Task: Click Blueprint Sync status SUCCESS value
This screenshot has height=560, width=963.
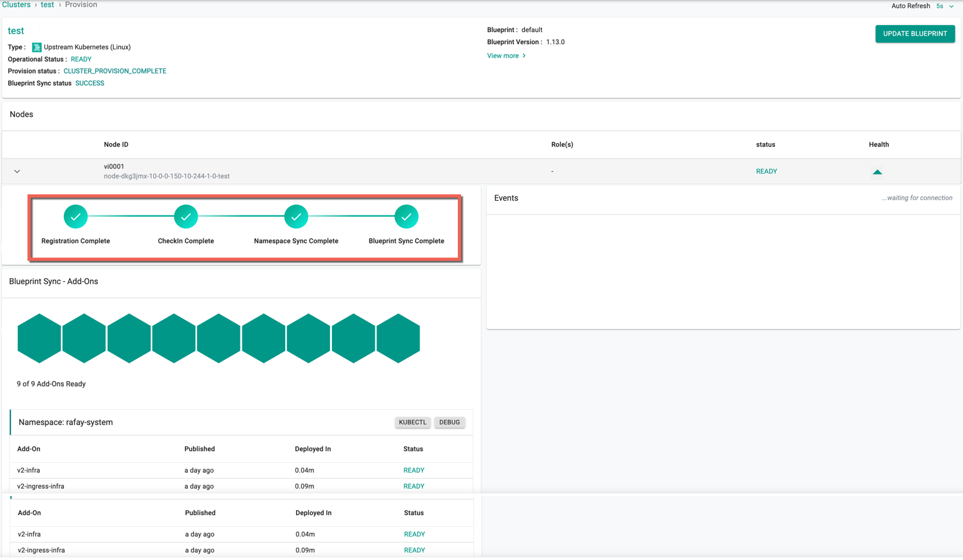Action: tap(90, 83)
